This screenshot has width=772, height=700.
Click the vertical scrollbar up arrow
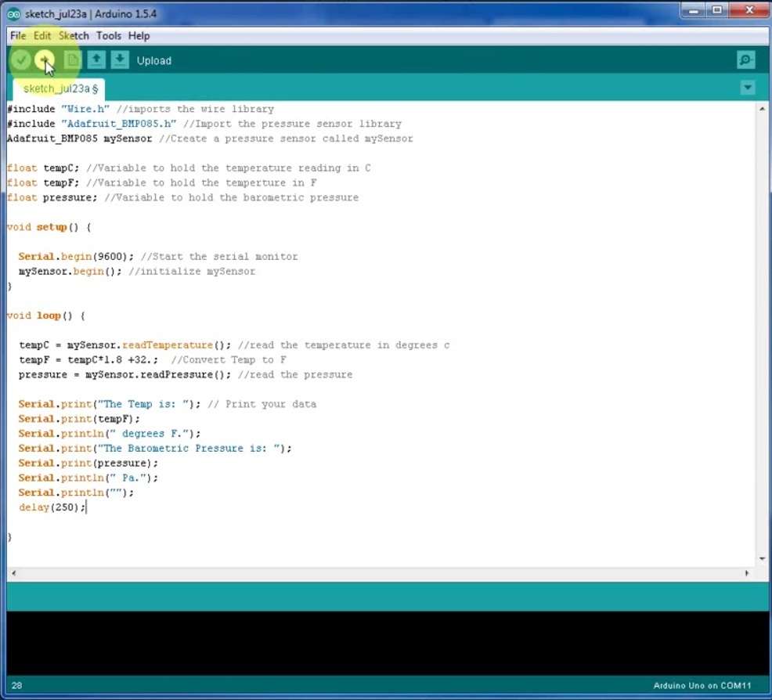click(762, 109)
